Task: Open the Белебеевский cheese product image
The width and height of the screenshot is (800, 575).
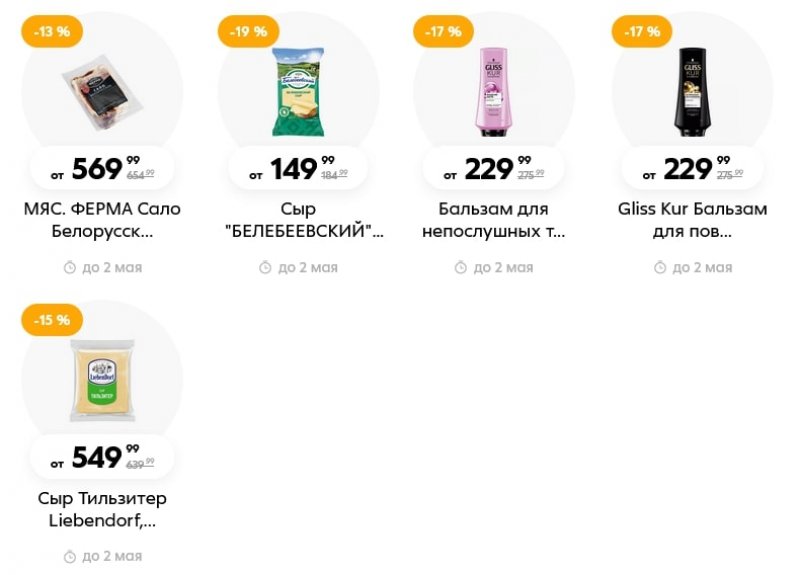Action: coord(298,92)
